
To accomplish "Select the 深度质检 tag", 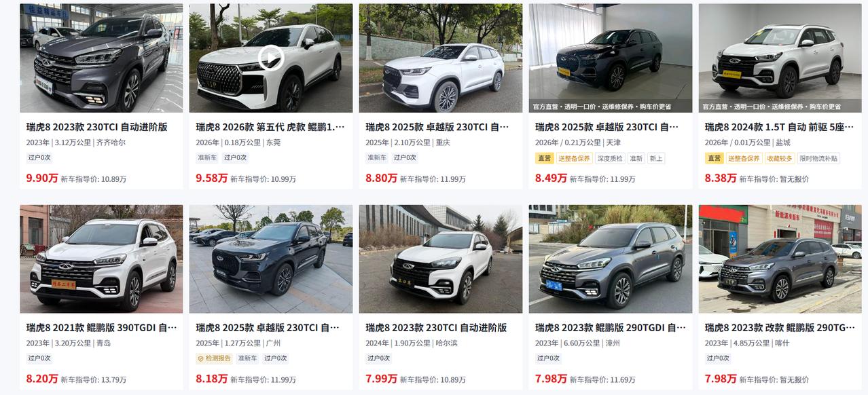I will [x=610, y=158].
